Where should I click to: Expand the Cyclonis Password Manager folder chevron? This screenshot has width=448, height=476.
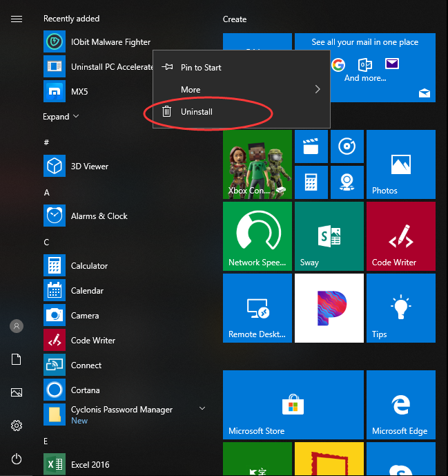202,408
